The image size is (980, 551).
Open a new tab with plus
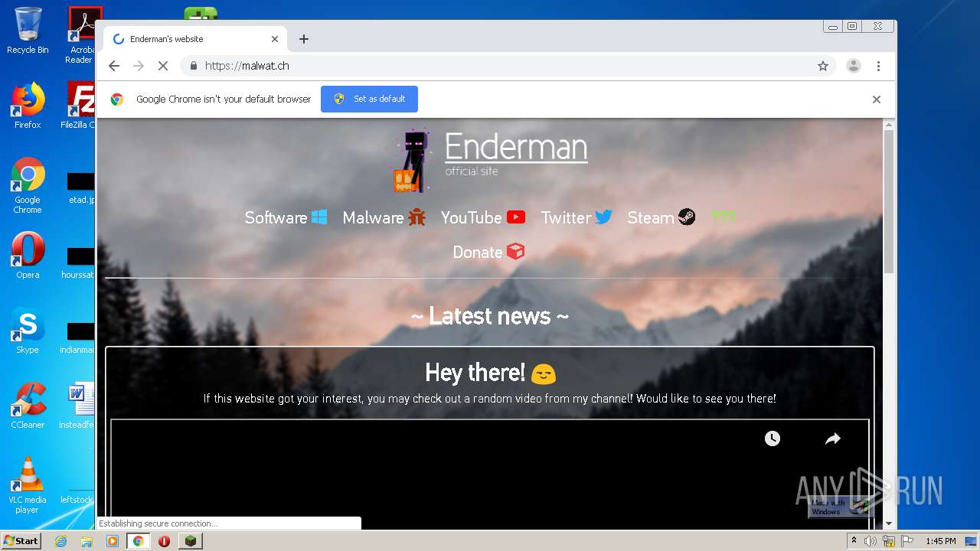point(304,39)
